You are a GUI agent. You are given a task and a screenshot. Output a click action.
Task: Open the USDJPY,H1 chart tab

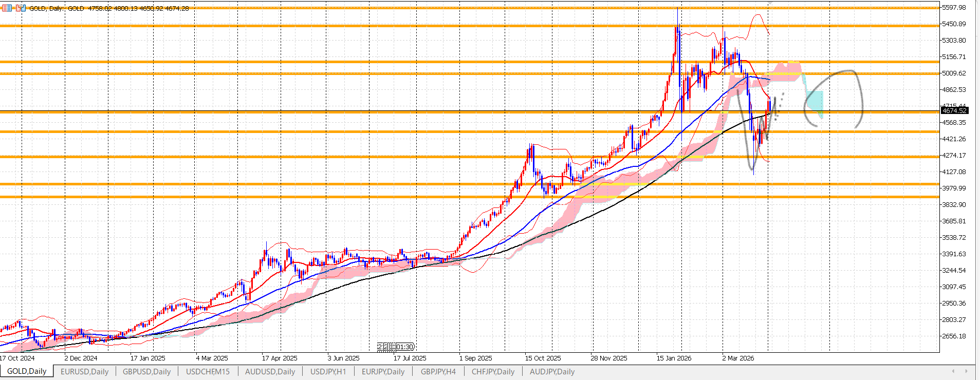(x=328, y=372)
